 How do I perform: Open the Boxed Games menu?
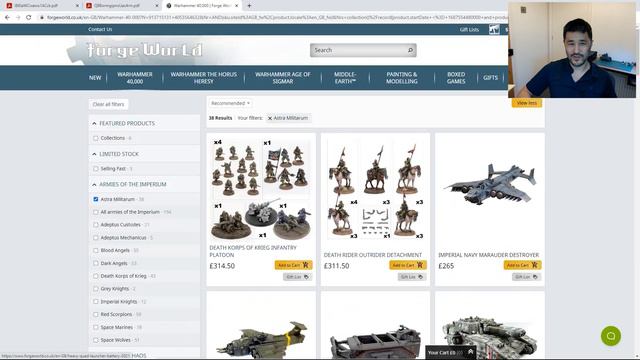tap(456, 78)
